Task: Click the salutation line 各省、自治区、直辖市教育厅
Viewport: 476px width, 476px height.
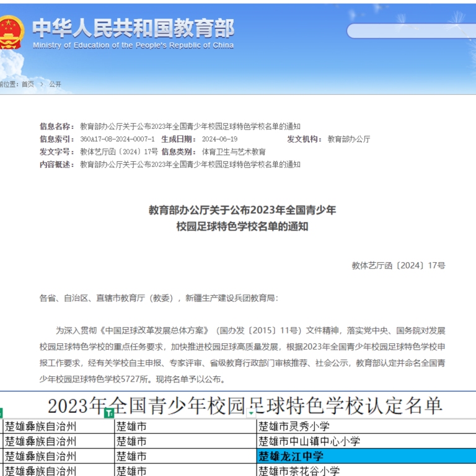Action: tap(159, 298)
